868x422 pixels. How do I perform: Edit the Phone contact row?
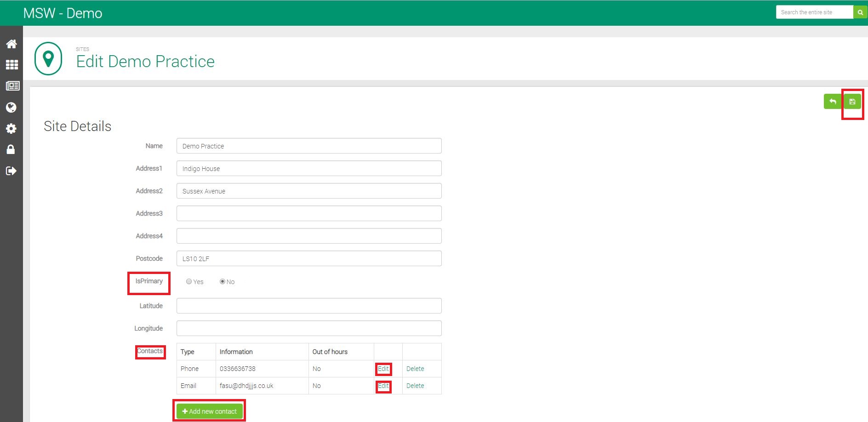(383, 369)
